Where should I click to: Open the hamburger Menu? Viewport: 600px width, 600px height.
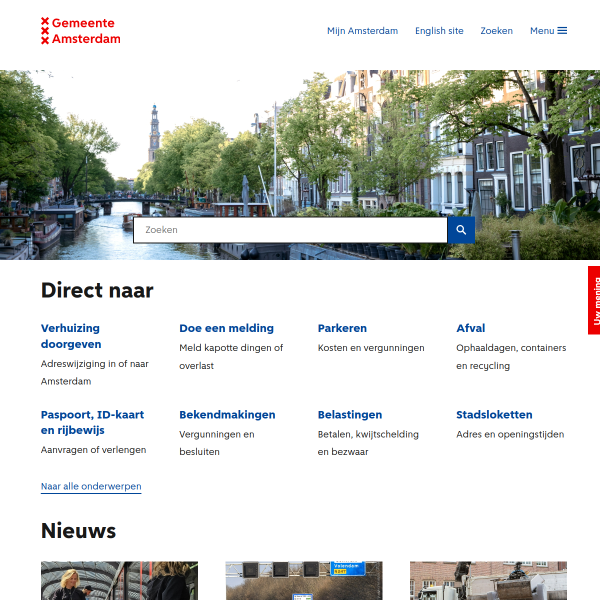548,31
